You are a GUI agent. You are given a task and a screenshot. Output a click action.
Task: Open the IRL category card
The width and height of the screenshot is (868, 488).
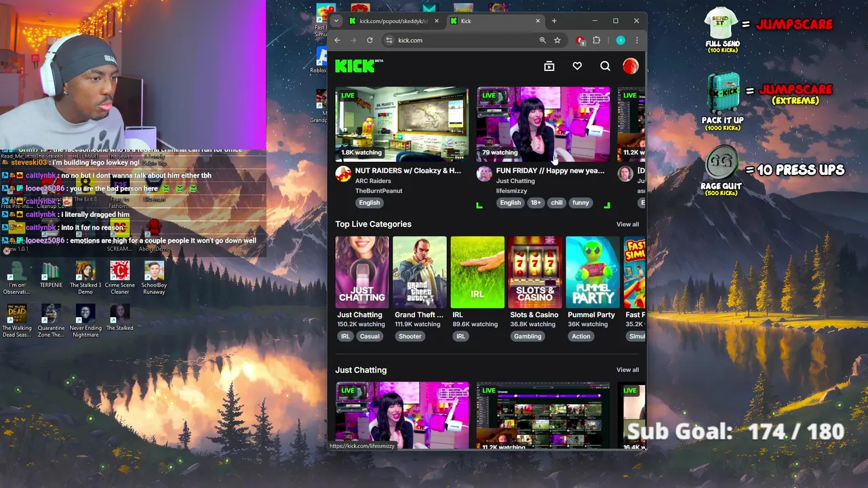click(477, 272)
